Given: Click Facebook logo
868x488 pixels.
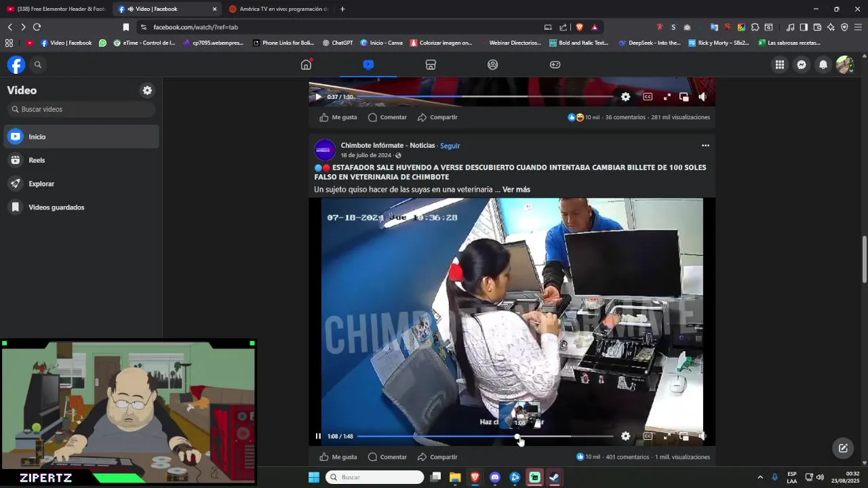Looking at the screenshot, I should (16, 64).
